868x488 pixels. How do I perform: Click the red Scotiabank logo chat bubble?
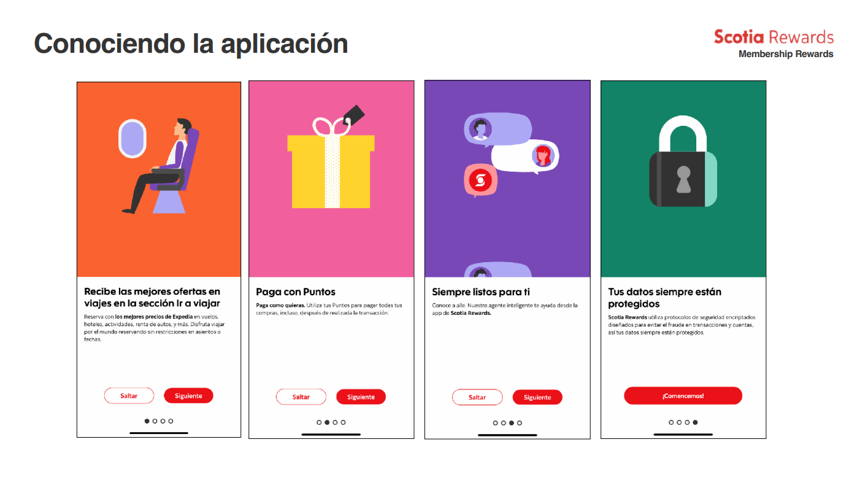480,180
